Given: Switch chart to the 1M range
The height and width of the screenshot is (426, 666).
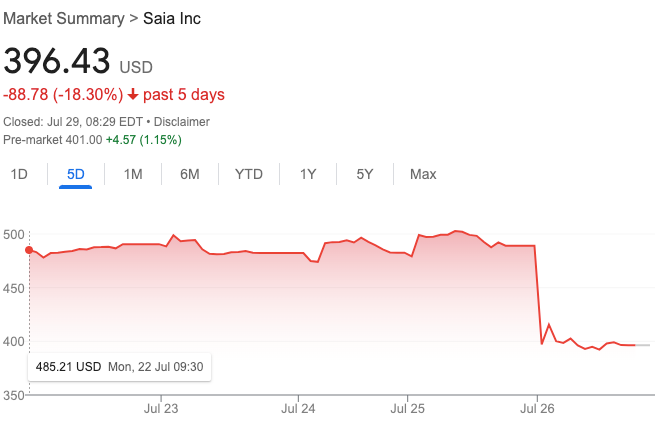Looking at the screenshot, I should click(133, 174).
